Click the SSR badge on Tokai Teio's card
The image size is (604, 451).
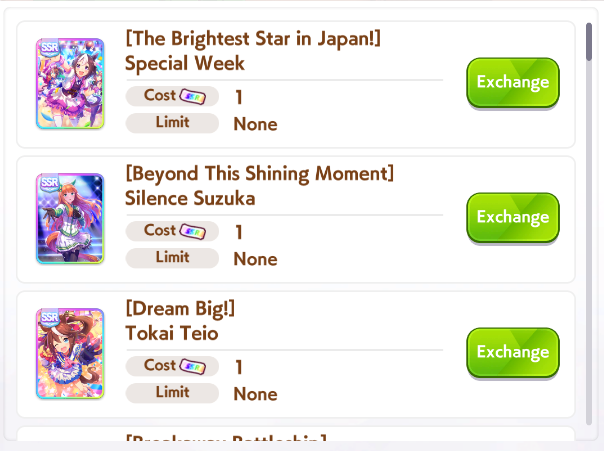click(x=49, y=317)
